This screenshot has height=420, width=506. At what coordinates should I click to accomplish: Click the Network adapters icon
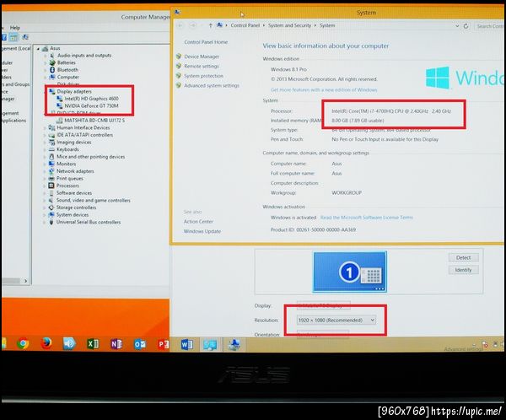51,171
